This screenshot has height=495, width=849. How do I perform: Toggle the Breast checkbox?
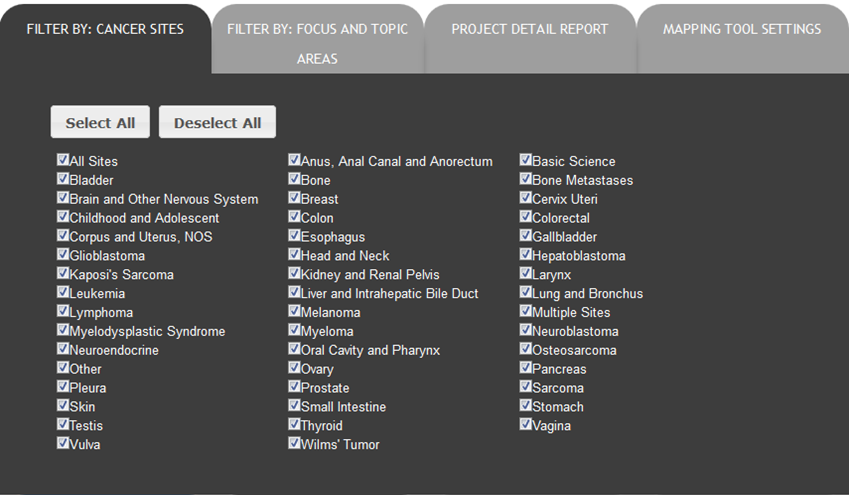294,198
